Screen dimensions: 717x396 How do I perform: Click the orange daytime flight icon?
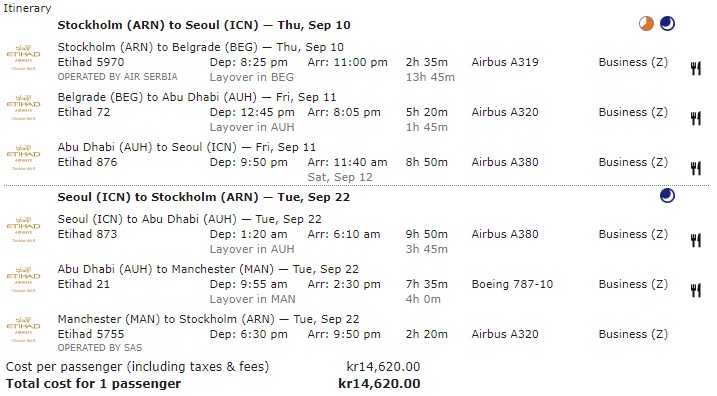coord(646,23)
